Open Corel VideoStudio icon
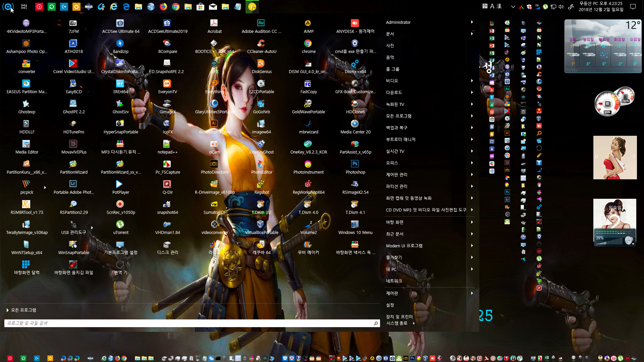This screenshot has height=362, width=644. 73,66
